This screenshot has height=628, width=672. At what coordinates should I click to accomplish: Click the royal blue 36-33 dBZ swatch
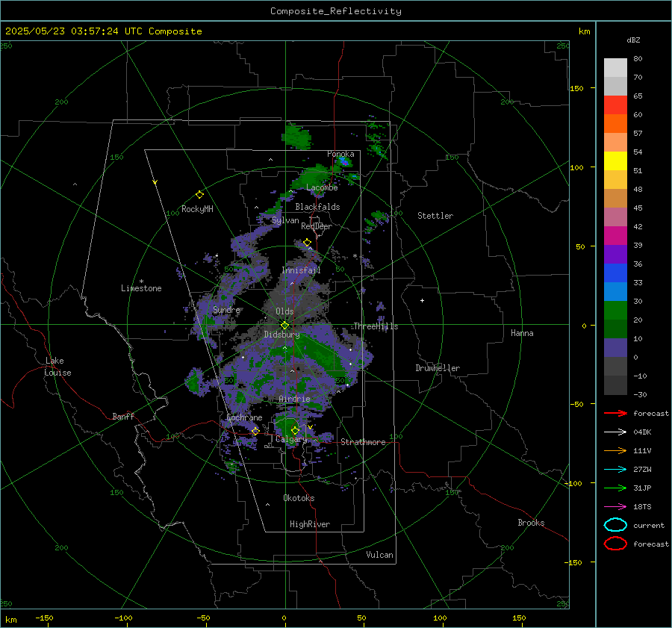coord(615,273)
